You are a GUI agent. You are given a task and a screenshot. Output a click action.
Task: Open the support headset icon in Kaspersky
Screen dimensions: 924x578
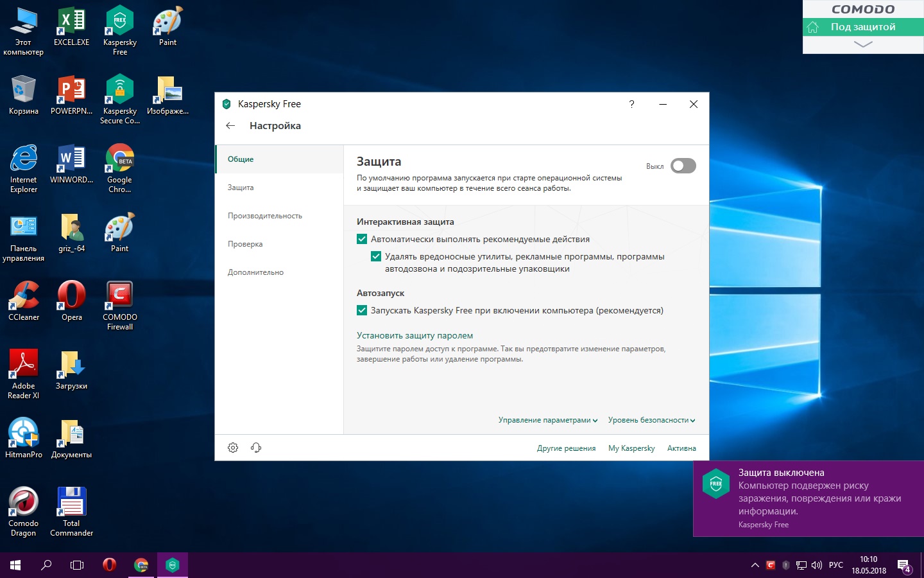(x=256, y=448)
